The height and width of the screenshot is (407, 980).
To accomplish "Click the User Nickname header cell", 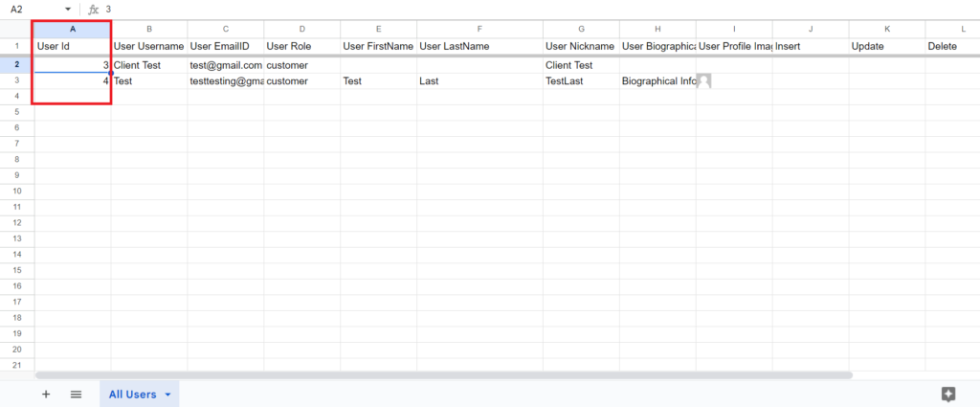I will click(x=581, y=46).
